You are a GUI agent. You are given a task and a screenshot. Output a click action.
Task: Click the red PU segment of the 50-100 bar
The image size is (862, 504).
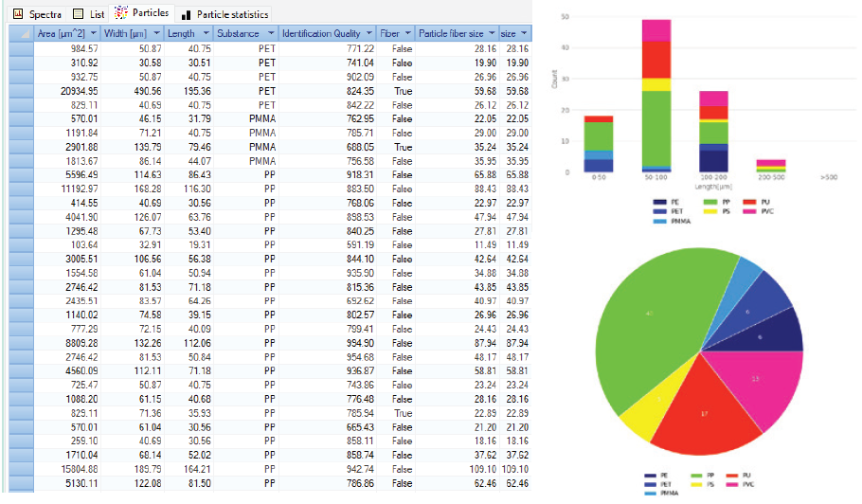coord(656,60)
